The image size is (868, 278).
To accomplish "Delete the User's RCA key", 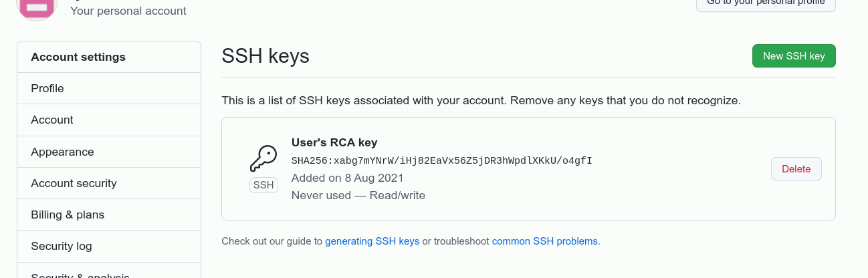I will (796, 169).
